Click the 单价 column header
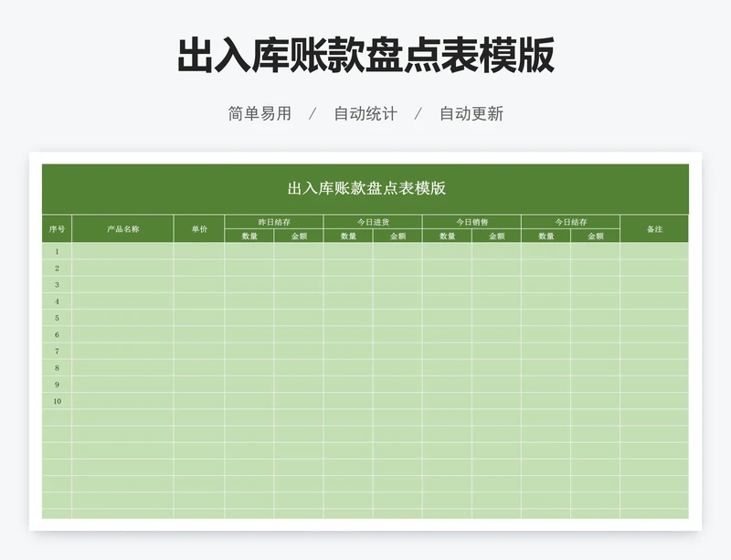 (x=199, y=229)
